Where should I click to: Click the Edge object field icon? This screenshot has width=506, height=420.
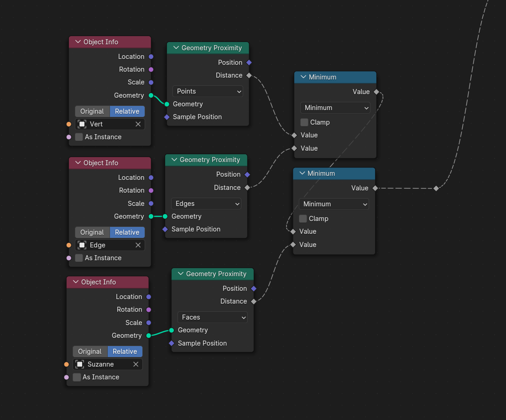coord(82,245)
